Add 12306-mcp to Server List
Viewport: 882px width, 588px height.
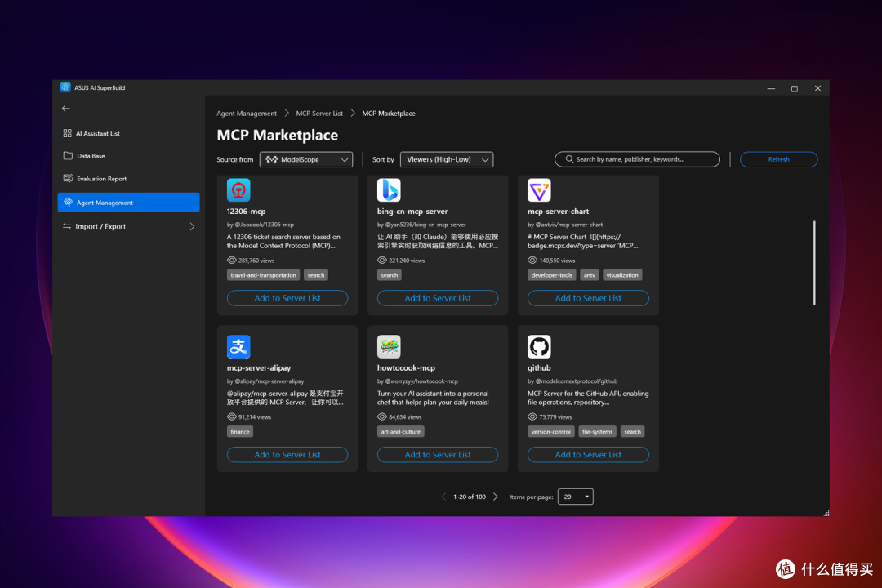(x=287, y=297)
